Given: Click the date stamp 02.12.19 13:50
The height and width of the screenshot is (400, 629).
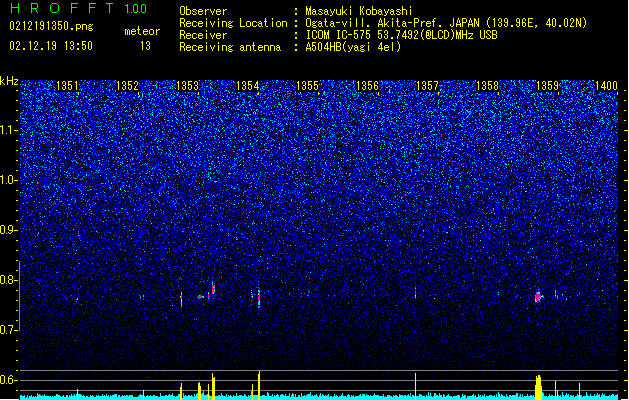Looking at the screenshot, I should point(51,46).
